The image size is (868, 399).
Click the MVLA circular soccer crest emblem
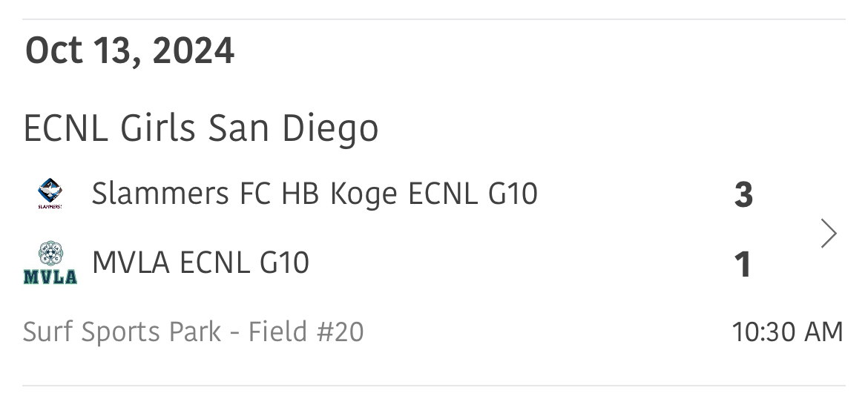click(50, 254)
